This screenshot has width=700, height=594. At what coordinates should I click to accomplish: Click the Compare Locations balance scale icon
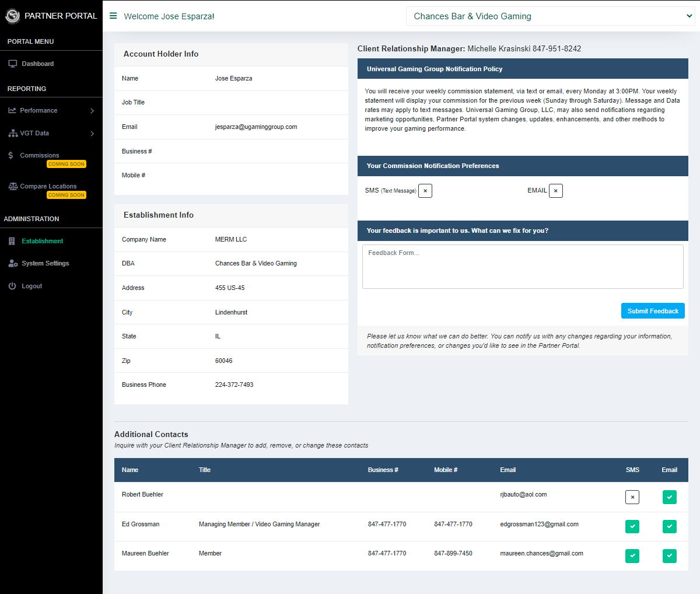point(13,186)
